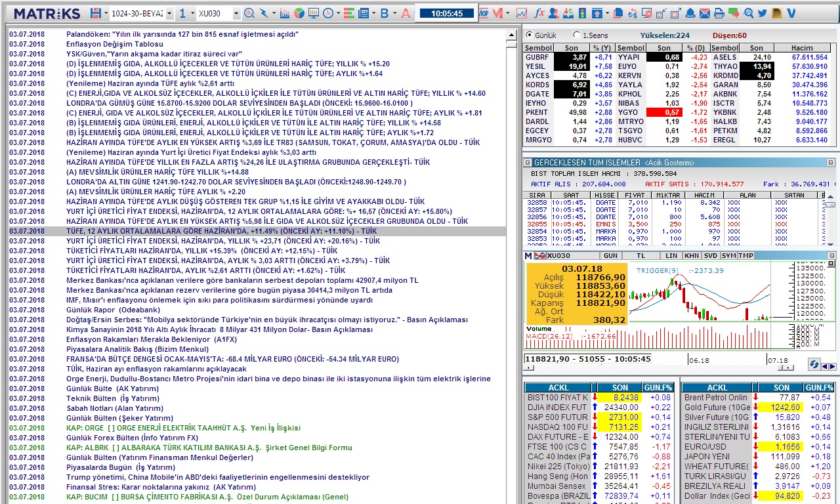This screenshot has width=840, height=504.
Task: Select the TL currency tab on chart
Action: coord(640,255)
